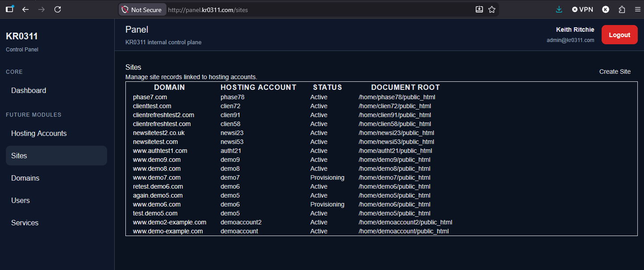Screen dimensions: 644x270
Task: Open the Dashboard section
Action: coord(29,90)
